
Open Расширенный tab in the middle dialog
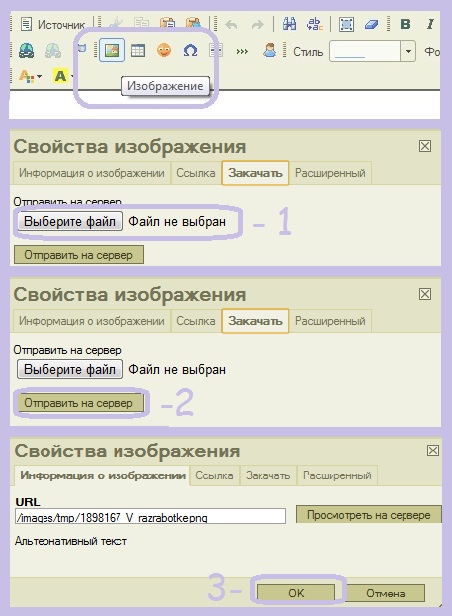click(x=330, y=321)
